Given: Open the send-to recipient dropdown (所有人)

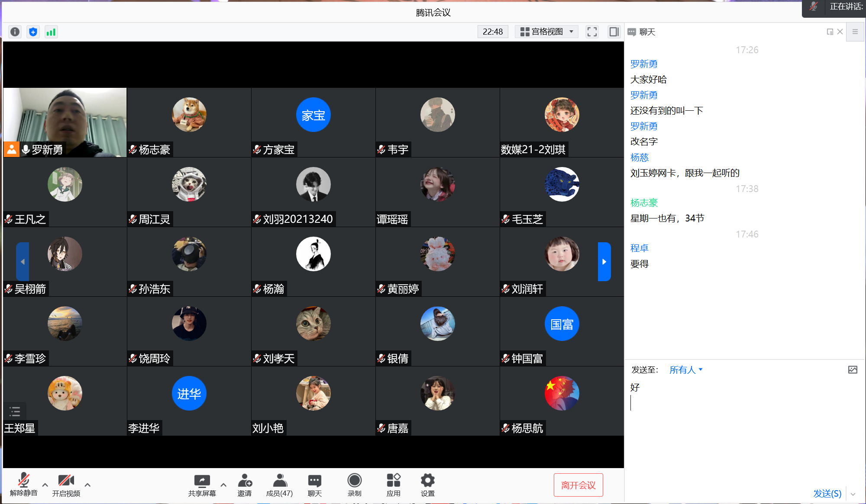Looking at the screenshot, I should coord(686,370).
